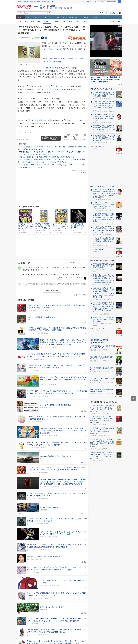Screen dimensions: 138x644
Task: Open 【画像】目玉ポケモン「メガジガルデex」 link
Action: point(63,60)
